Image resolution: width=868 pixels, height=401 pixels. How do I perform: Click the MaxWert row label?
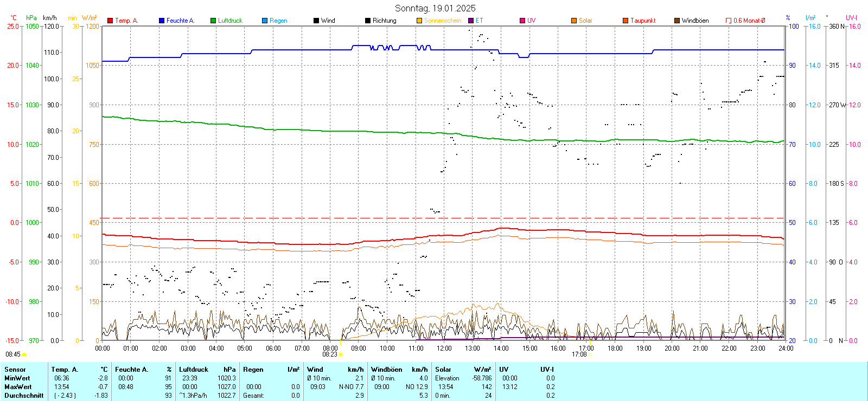pyautogui.click(x=18, y=387)
